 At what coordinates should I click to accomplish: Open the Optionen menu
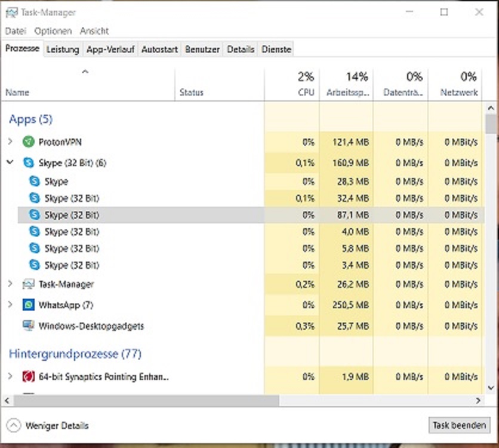coord(53,31)
